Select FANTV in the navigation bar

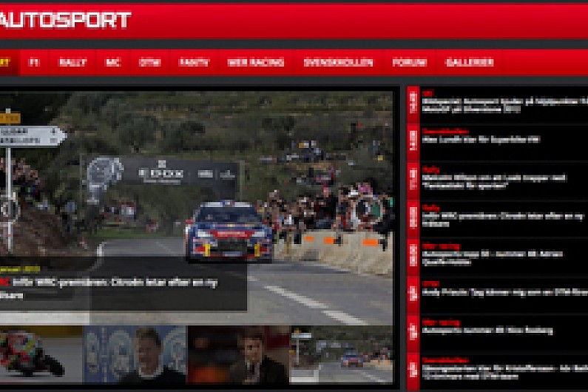194,62
